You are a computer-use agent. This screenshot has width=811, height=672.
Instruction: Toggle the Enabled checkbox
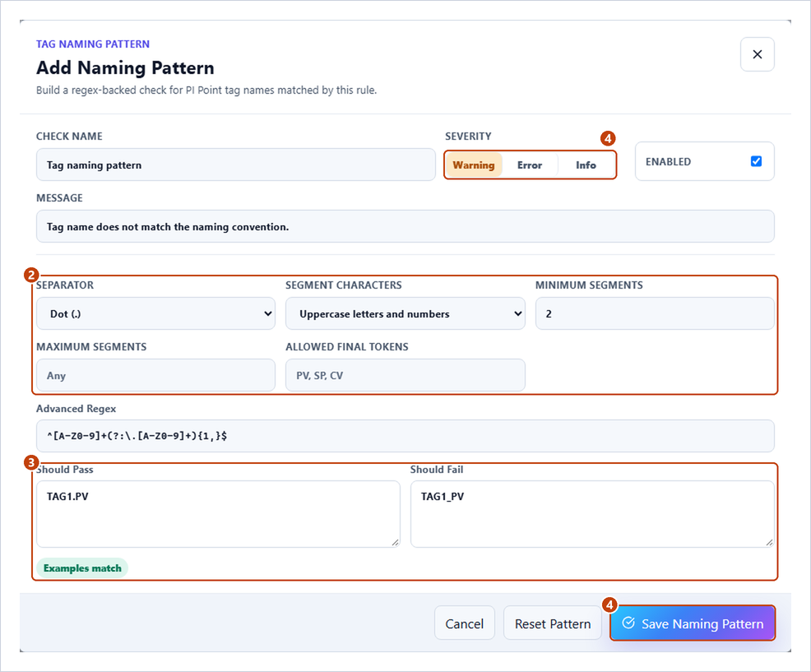tap(756, 161)
